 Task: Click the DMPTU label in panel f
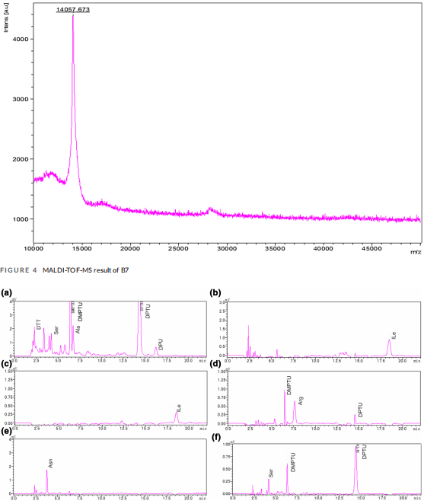293,462
